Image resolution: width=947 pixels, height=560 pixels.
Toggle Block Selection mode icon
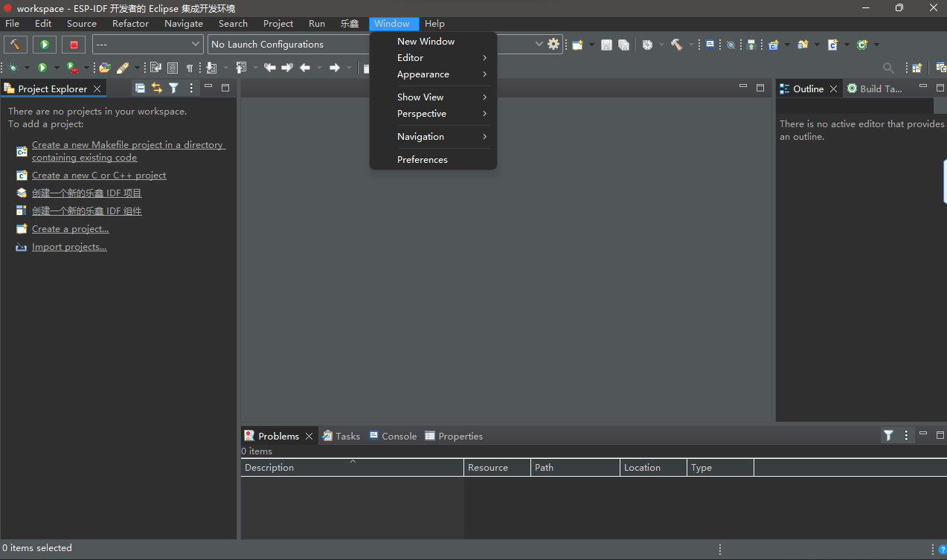point(173,68)
